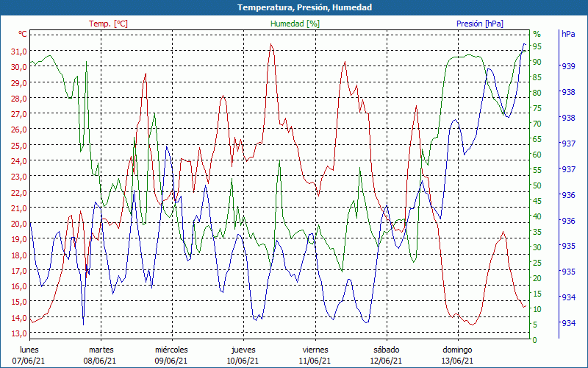
Task: Click the 21,0 temperature axis value
Action: (18, 208)
